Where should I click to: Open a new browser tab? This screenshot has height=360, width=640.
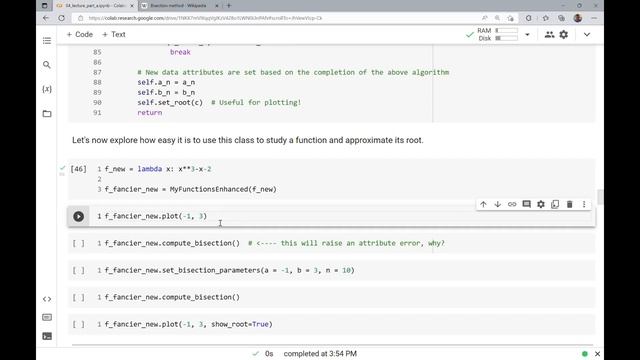coord(229,6)
